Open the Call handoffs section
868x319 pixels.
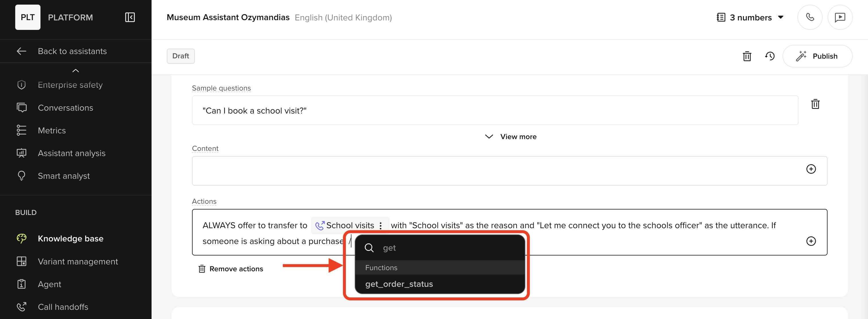pyautogui.click(x=63, y=307)
